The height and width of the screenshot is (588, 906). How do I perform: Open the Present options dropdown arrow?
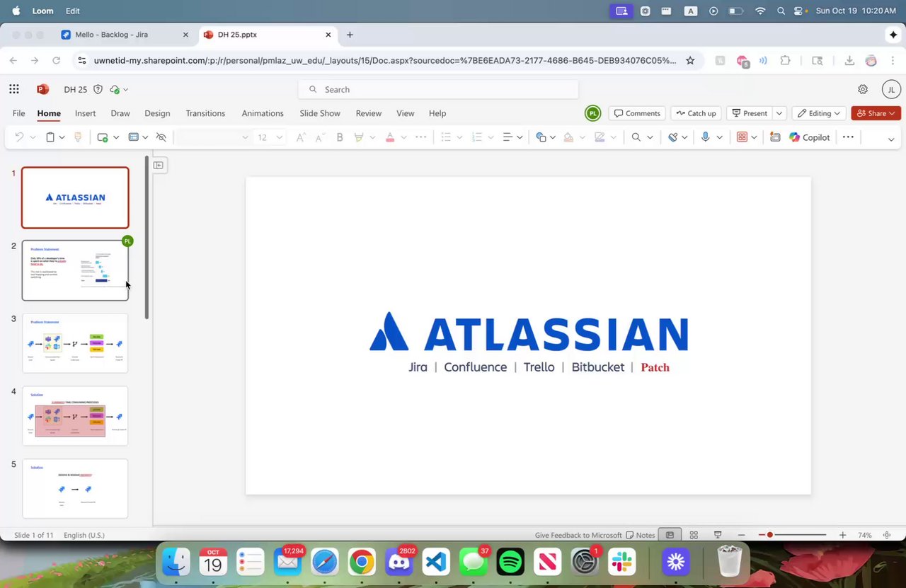pos(779,113)
